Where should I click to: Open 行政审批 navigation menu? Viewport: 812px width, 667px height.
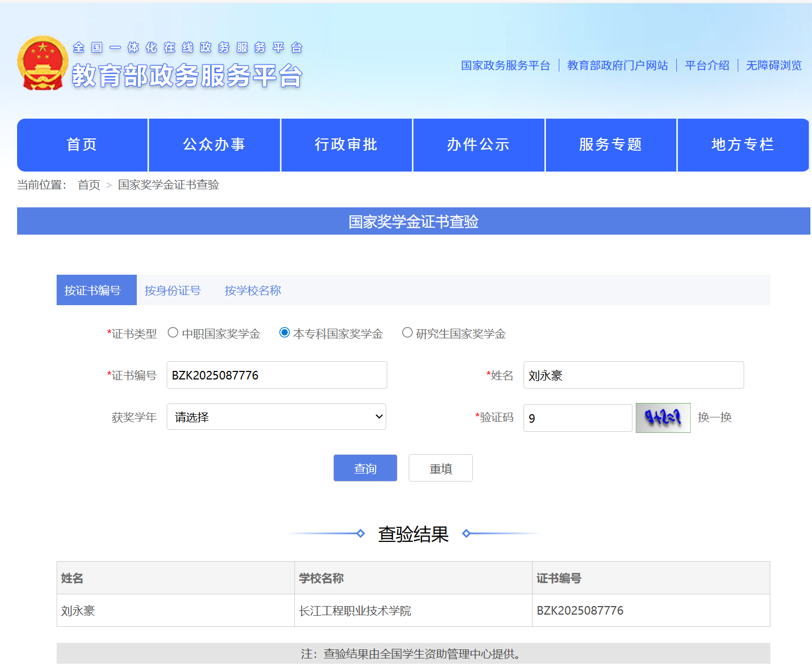(x=346, y=145)
